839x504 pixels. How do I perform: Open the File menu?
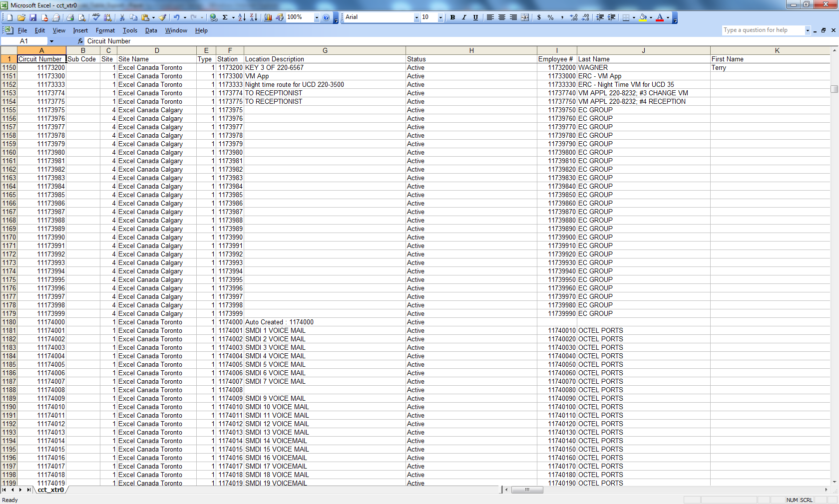point(22,30)
